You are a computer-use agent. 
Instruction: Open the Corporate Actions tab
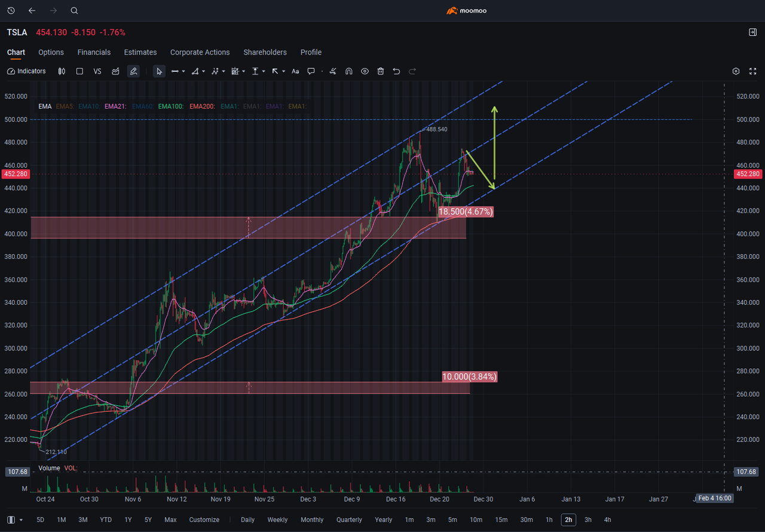200,53
